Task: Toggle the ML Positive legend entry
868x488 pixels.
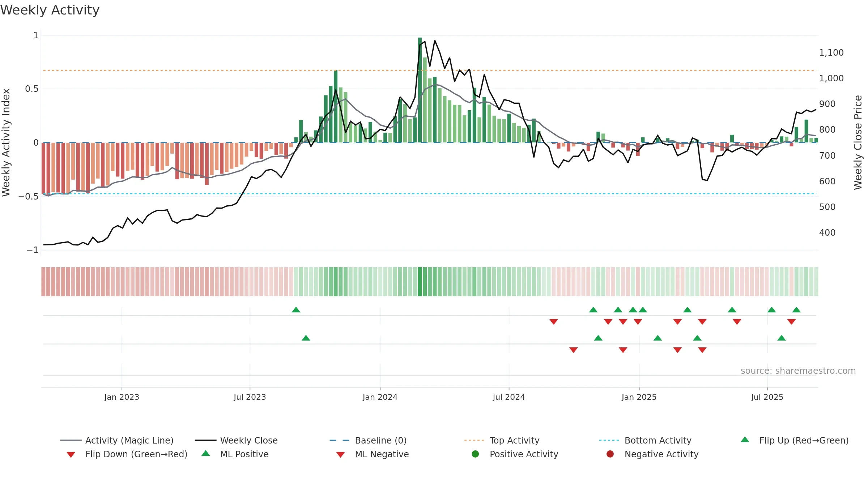Action: click(235, 454)
